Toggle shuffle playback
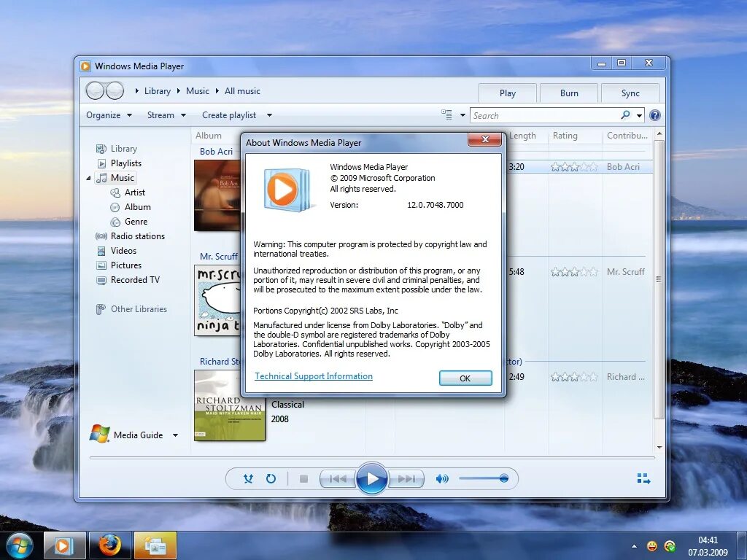The height and width of the screenshot is (560, 747). pos(248,478)
